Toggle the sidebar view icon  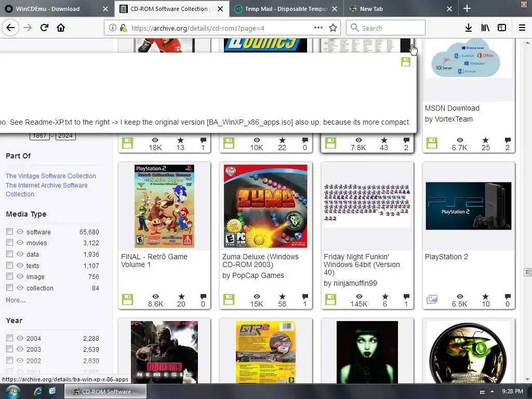(x=502, y=28)
